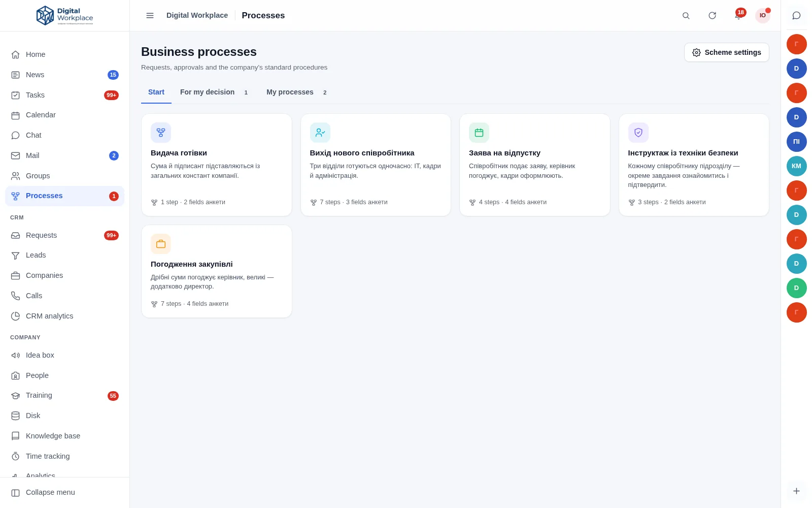The height and width of the screenshot is (508, 812).
Task: Click the Видача готівки card icon
Action: coord(161,133)
